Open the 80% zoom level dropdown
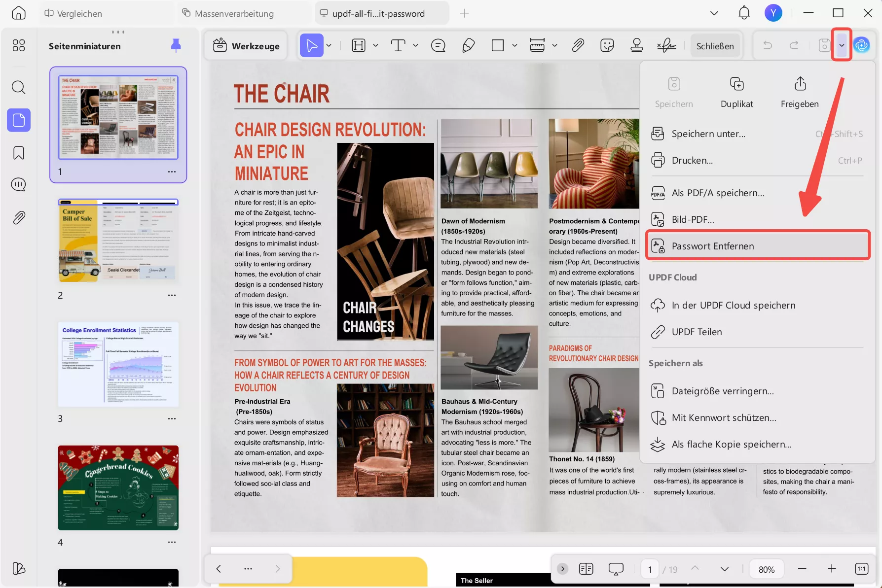This screenshot has width=882, height=588. point(766,569)
